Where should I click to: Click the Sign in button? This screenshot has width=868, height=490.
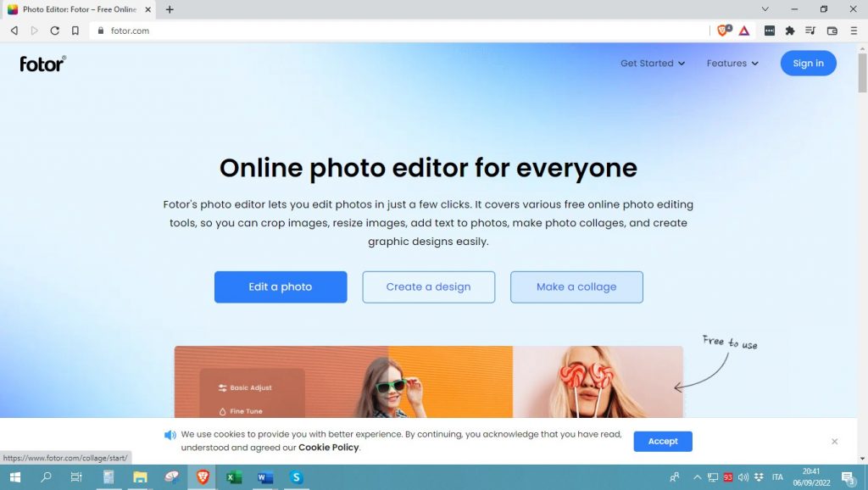tap(808, 64)
